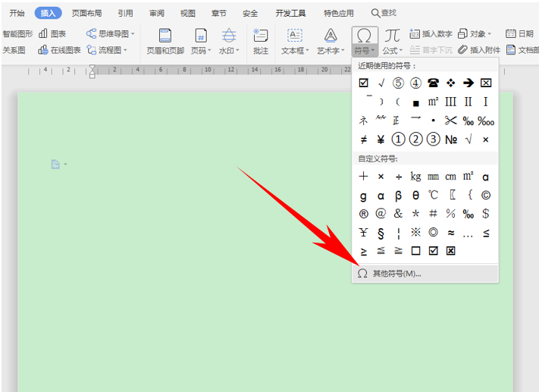The width and height of the screenshot is (539, 392).
Task: Insert the № numero symbol
Action: coord(451,140)
